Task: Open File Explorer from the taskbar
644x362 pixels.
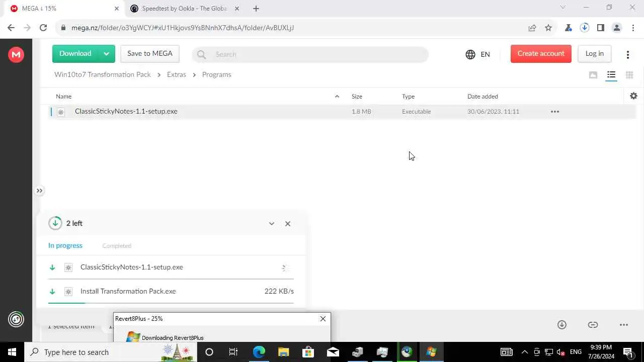Action: [x=283, y=352]
